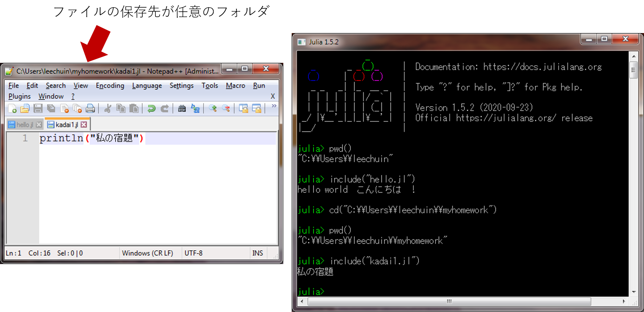Click Julia horizontal scrollbar right arrow
Image resolution: width=644 pixels, height=312 pixels.
pyautogui.click(x=624, y=301)
